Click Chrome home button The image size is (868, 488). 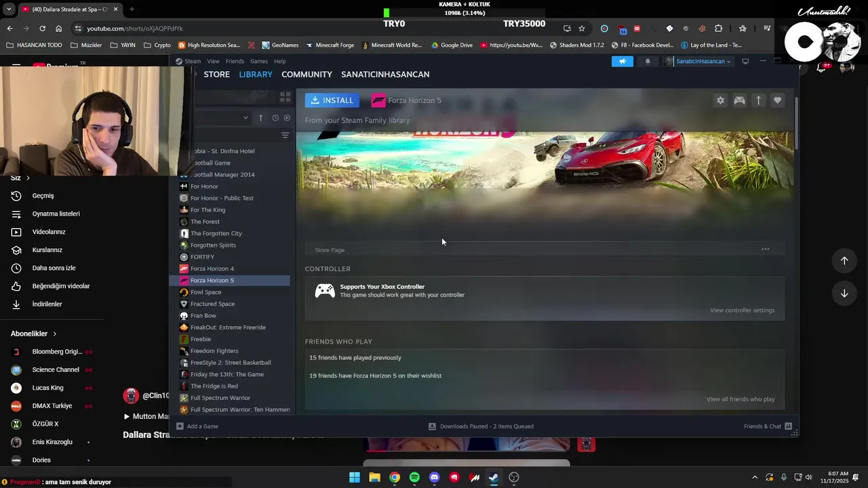[58, 28]
